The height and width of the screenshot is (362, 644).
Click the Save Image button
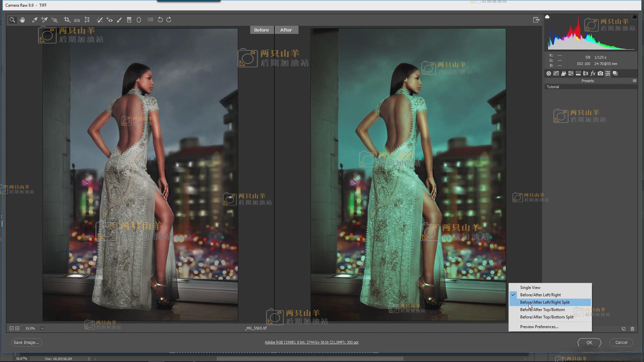(x=26, y=343)
